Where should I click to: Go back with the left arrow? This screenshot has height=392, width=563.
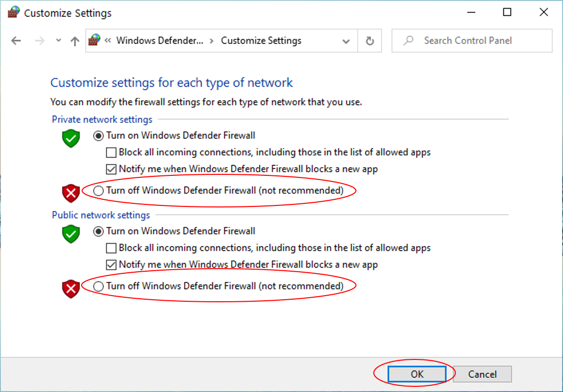pos(16,41)
